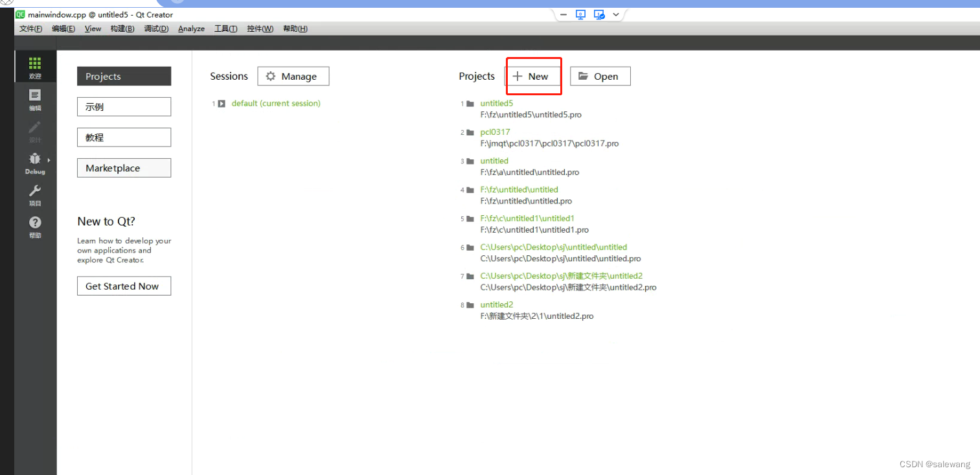The image size is (980, 475).
Task: Open the 项目 (Projects) mode
Action: coord(35,195)
